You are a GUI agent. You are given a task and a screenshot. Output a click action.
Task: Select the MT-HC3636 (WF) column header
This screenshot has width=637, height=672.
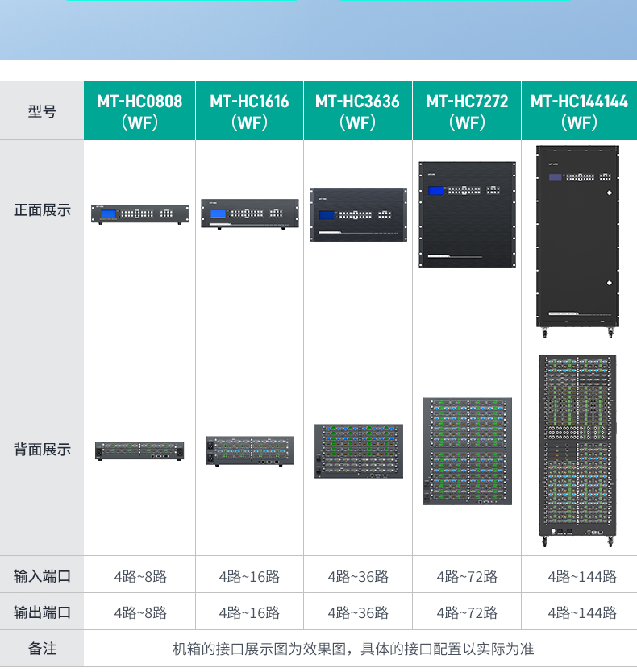(358, 111)
